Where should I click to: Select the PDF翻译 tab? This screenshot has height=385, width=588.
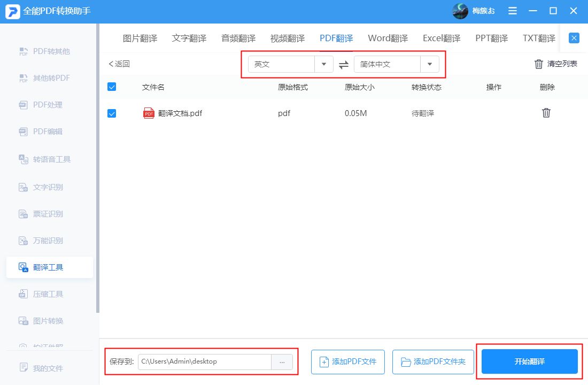pyautogui.click(x=336, y=38)
